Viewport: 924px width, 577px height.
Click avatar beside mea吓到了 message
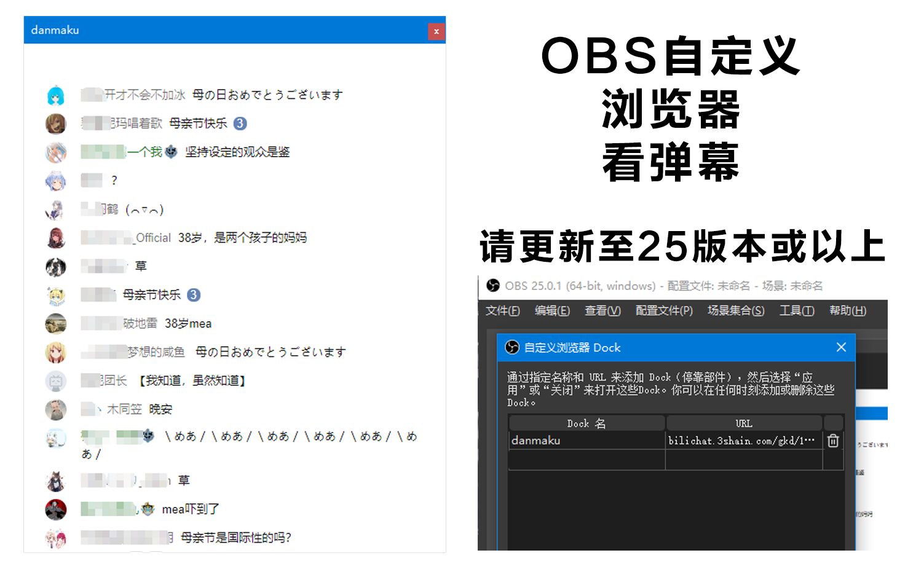[x=56, y=509]
